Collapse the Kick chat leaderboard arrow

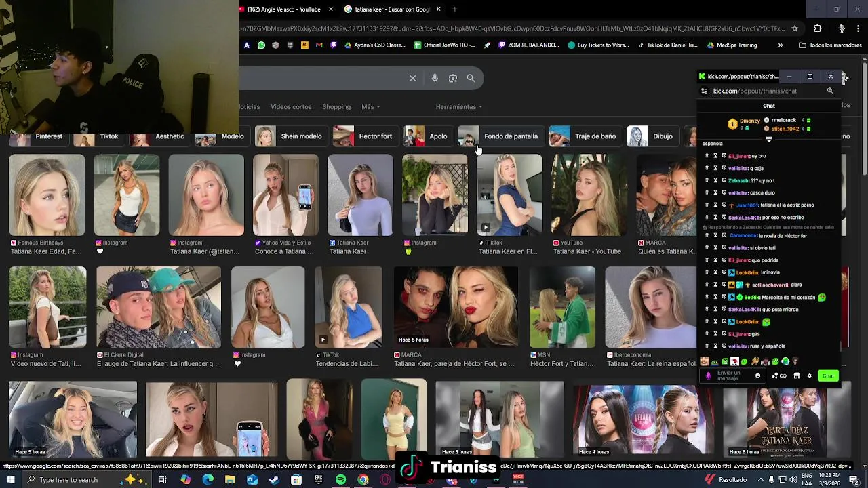click(x=769, y=139)
